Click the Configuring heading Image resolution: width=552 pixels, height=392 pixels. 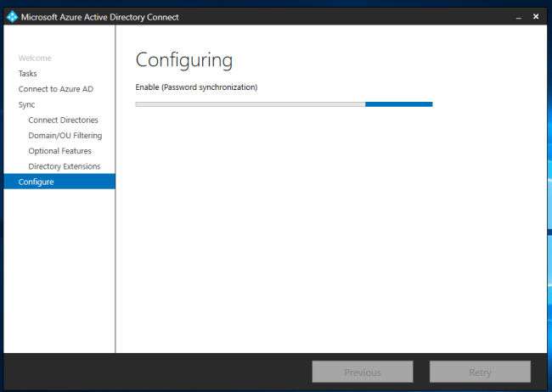pos(184,60)
